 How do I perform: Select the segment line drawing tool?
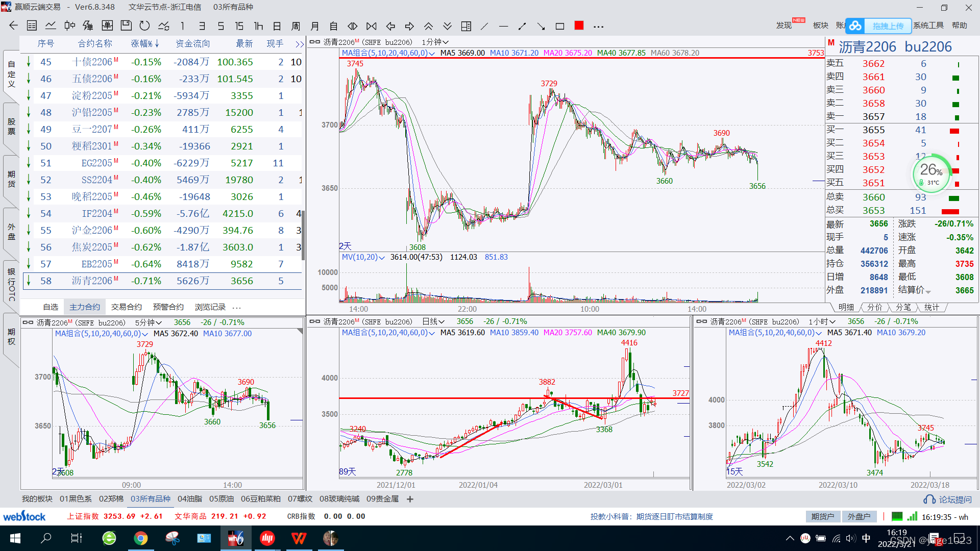[522, 26]
